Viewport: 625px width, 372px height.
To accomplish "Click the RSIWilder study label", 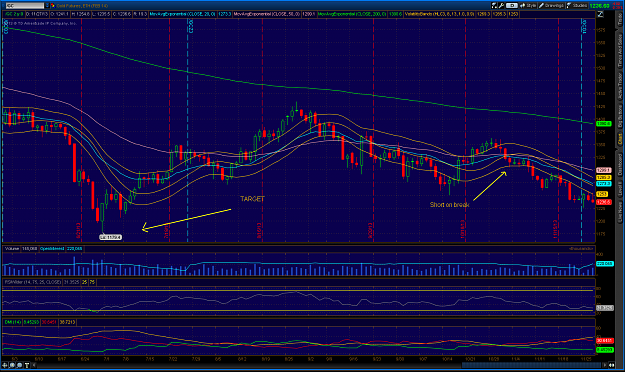I will (x=33, y=282).
